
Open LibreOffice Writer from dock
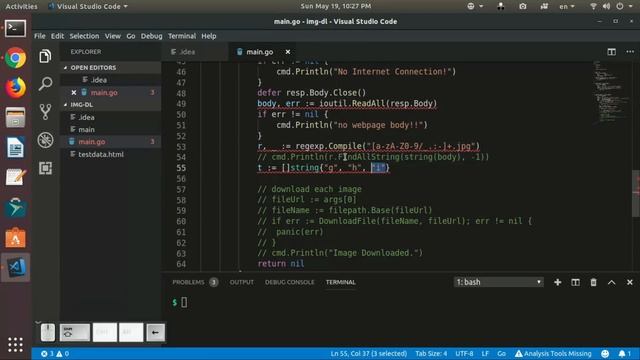coord(16,147)
